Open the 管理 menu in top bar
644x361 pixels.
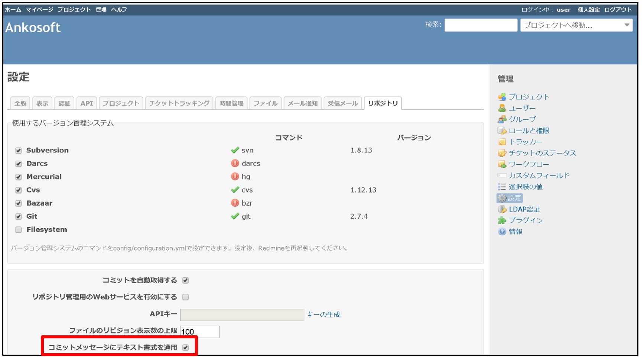pyautogui.click(x=101, y=10)
